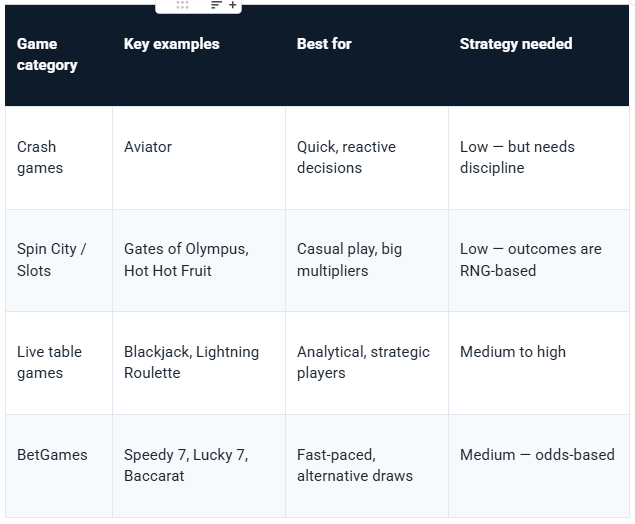Select the 'BetGames' cell

[59, 466]
